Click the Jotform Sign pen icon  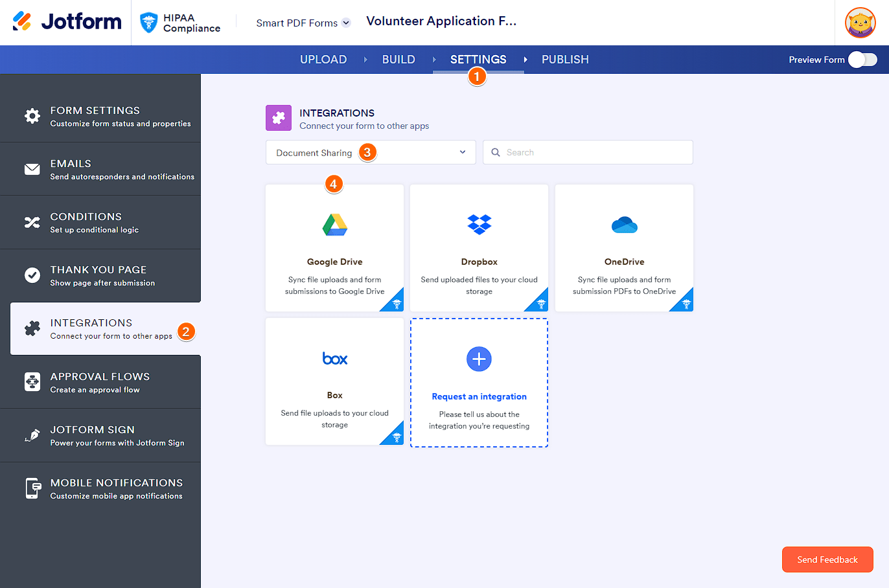point(32,435)
